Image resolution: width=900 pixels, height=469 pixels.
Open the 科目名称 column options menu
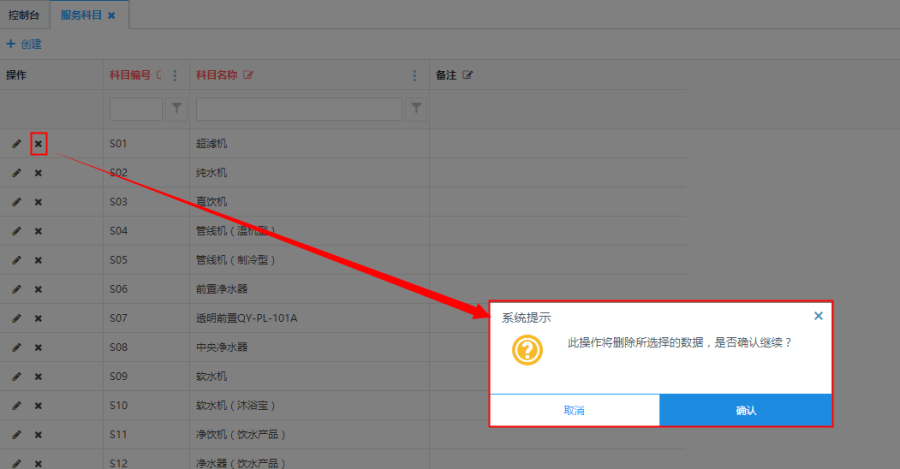(x=415, y=75)
